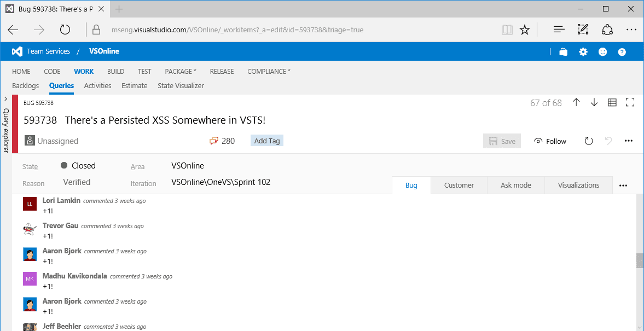Click the VSOnline project link in header

(x=105, y=51)
